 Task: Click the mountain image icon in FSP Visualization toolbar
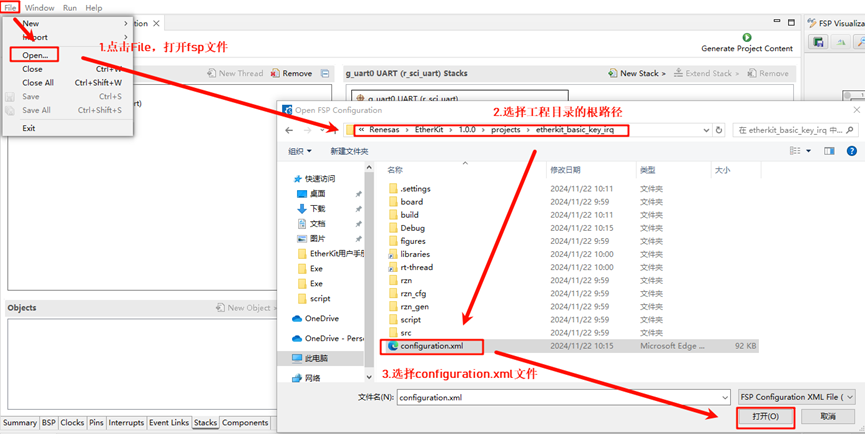click(841, 42)
